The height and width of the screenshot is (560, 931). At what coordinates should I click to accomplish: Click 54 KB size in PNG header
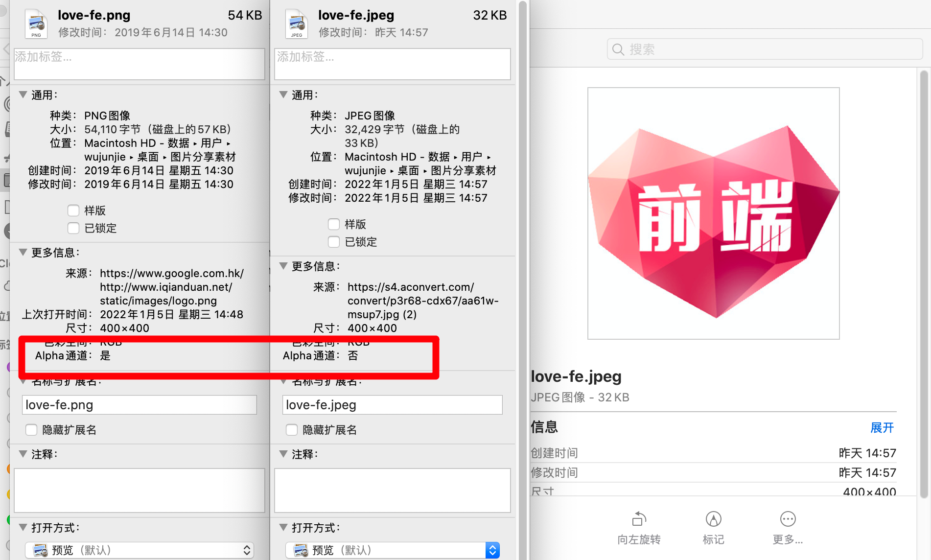tap(245, 15)
